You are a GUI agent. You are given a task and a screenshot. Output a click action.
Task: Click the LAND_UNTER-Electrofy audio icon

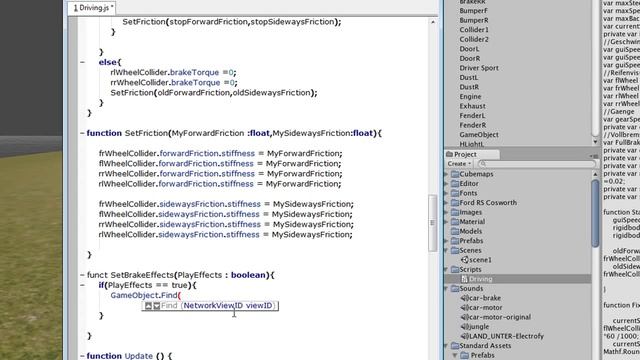pos(464,336)
